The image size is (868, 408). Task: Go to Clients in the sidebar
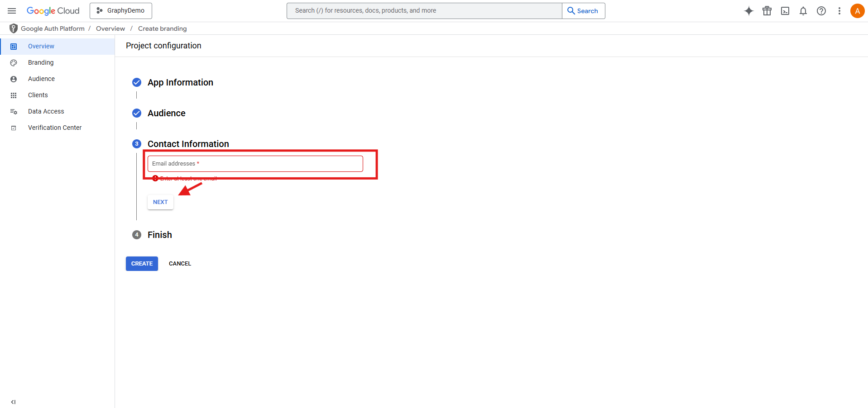coord(38,95)
